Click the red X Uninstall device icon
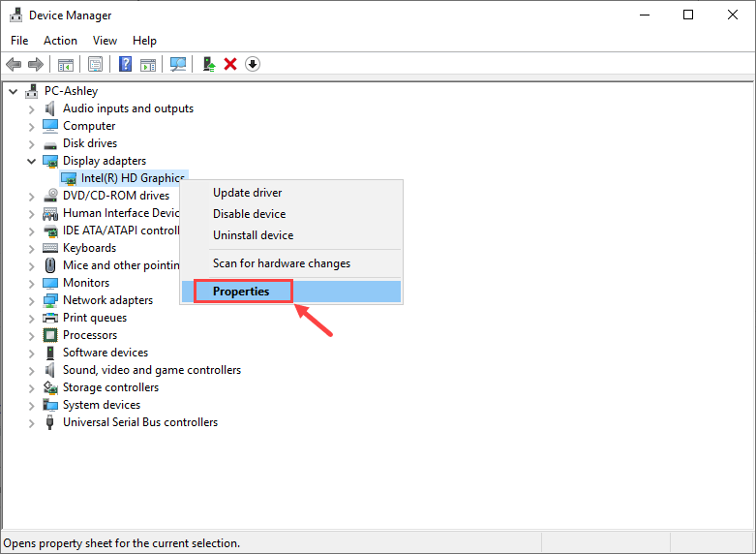Screen dimensions: 756x554 pyautogui.click(x=230, y=64)
